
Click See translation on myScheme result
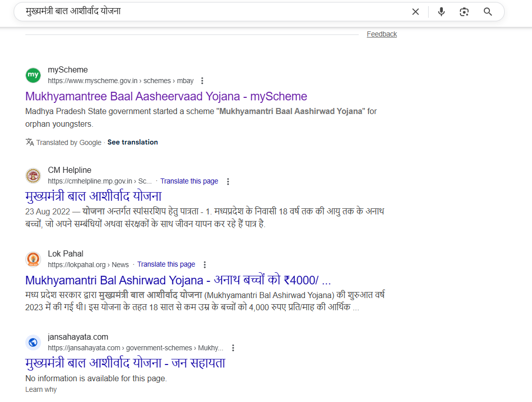click(x=132, y=142)
